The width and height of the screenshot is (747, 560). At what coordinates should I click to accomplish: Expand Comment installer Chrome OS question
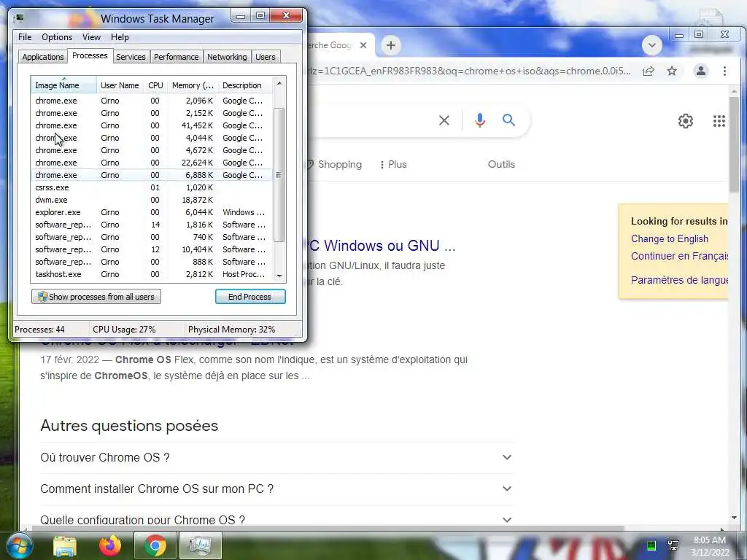276,489
